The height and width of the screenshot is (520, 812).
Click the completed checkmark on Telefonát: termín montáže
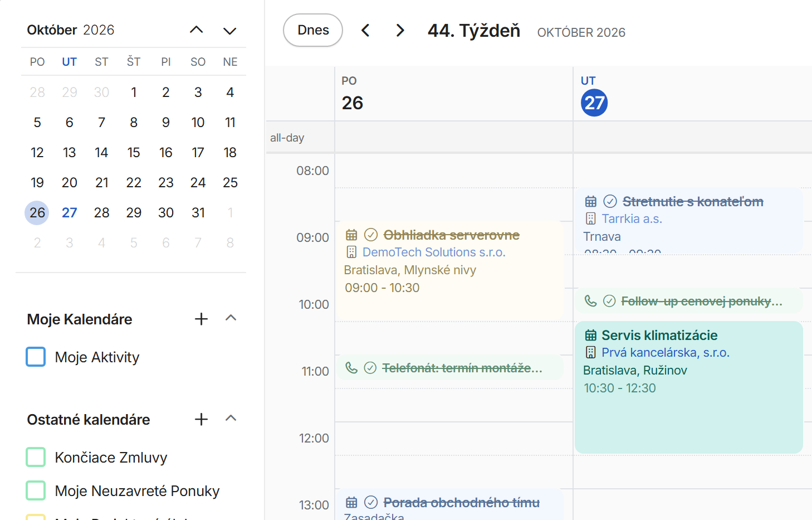370,368
